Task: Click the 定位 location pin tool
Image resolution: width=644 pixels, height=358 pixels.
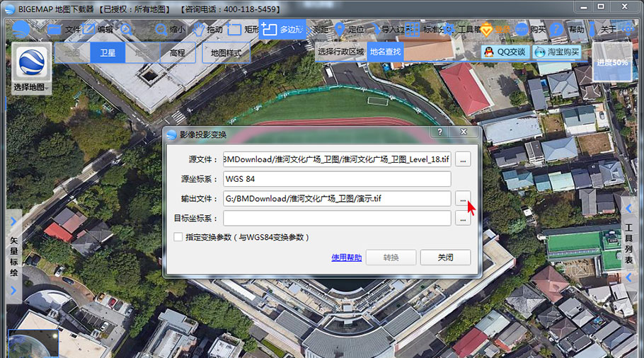Action: 350,30
